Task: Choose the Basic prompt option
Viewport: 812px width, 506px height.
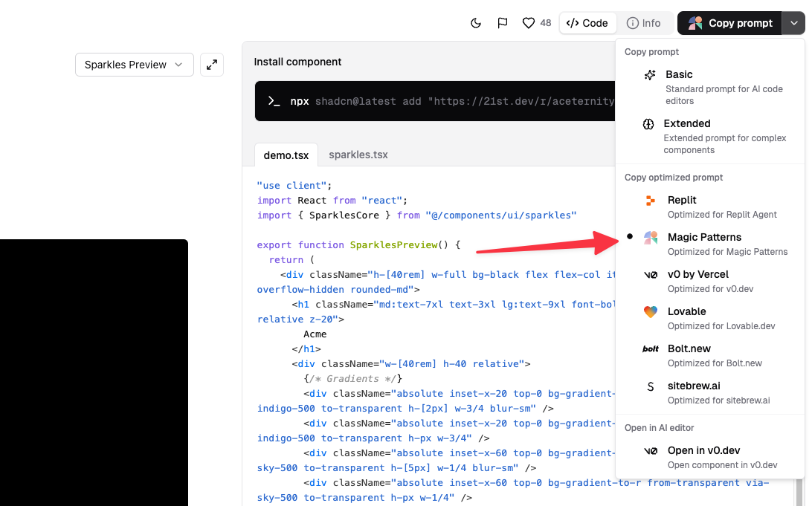Action: click(678, 74)
